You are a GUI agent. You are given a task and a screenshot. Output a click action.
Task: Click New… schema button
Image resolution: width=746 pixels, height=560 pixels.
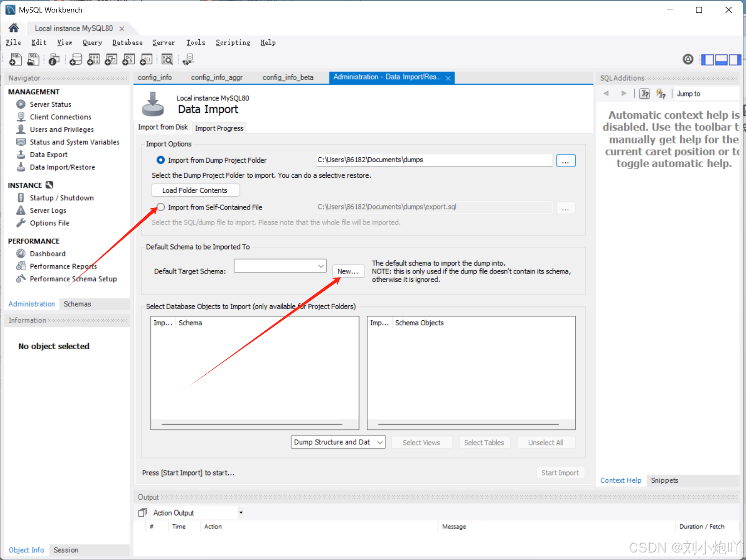click(x=348, y=271)
